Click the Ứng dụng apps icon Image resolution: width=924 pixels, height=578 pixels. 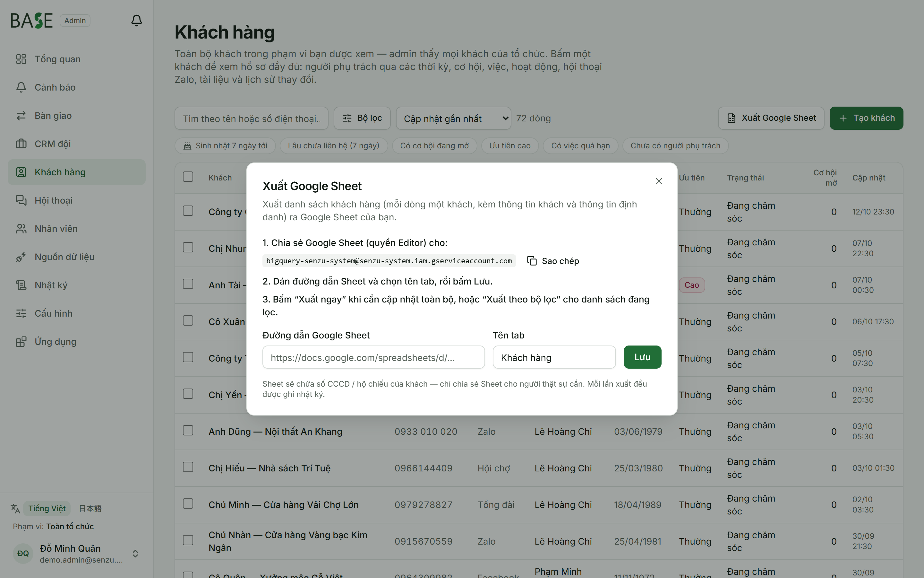21,342
